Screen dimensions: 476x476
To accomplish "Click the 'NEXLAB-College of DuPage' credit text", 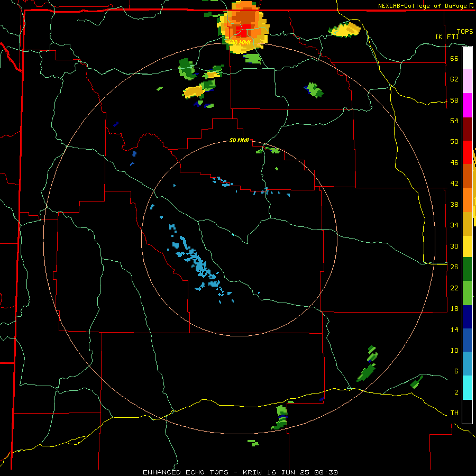I will pyautogui.click(x=423, y=6).
